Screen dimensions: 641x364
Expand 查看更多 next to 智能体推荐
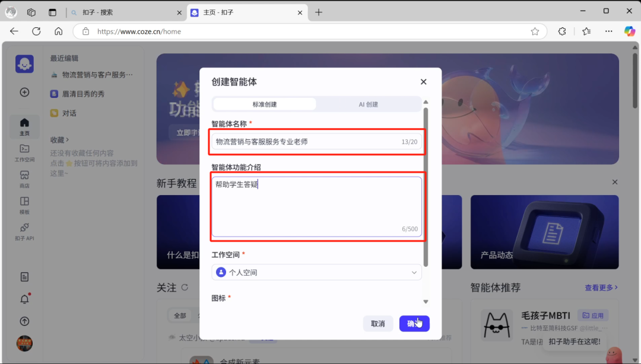(601, 288)
